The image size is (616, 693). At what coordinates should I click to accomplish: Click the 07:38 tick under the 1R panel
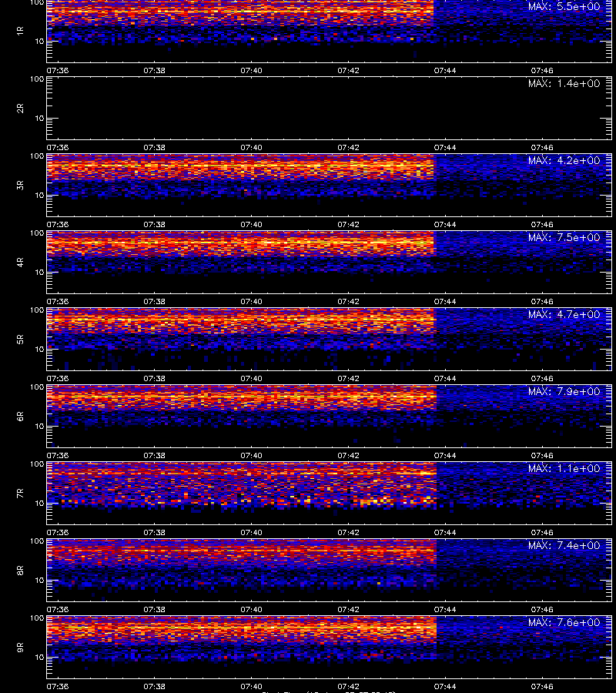click(x=154, y=70)
